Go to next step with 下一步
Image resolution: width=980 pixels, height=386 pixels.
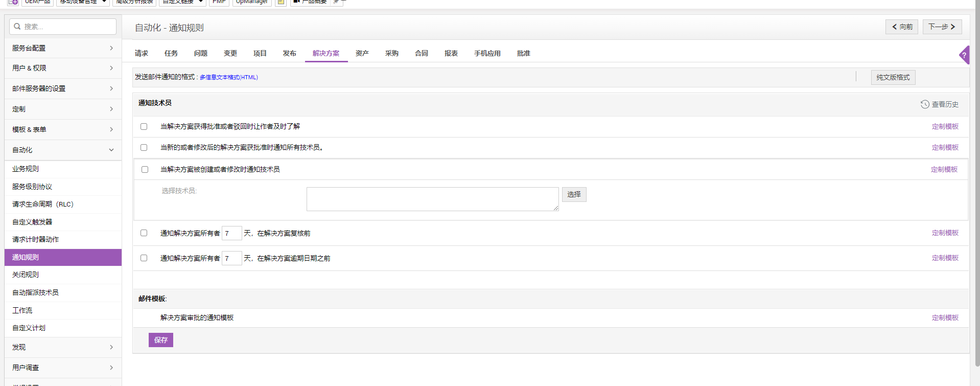click(942, 27)
